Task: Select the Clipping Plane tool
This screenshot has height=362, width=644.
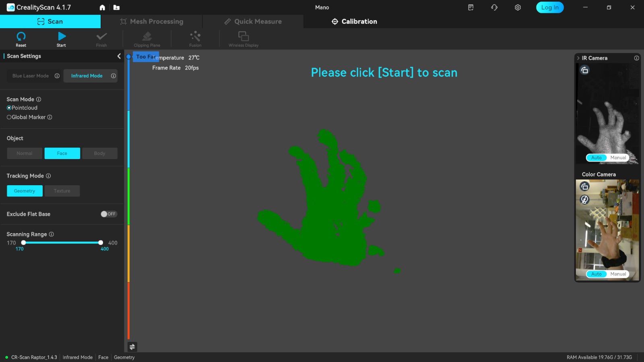Action: (x=147, y=37)
